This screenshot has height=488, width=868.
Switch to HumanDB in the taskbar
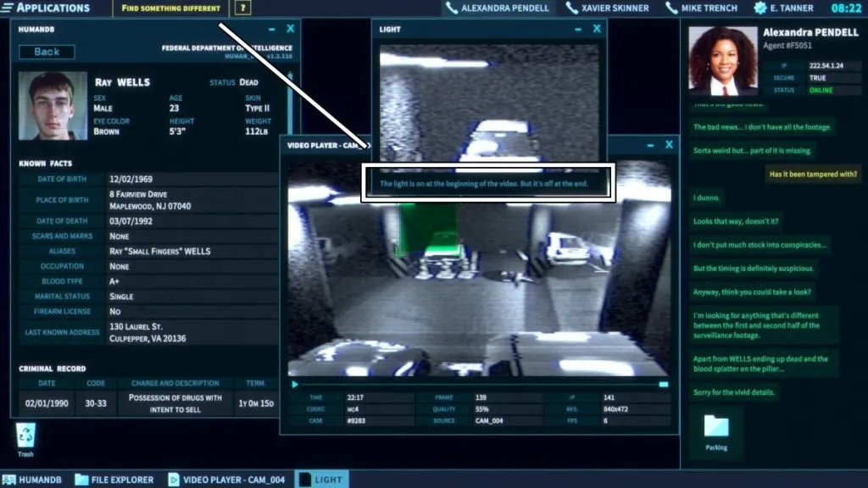[x=34, y=480]
